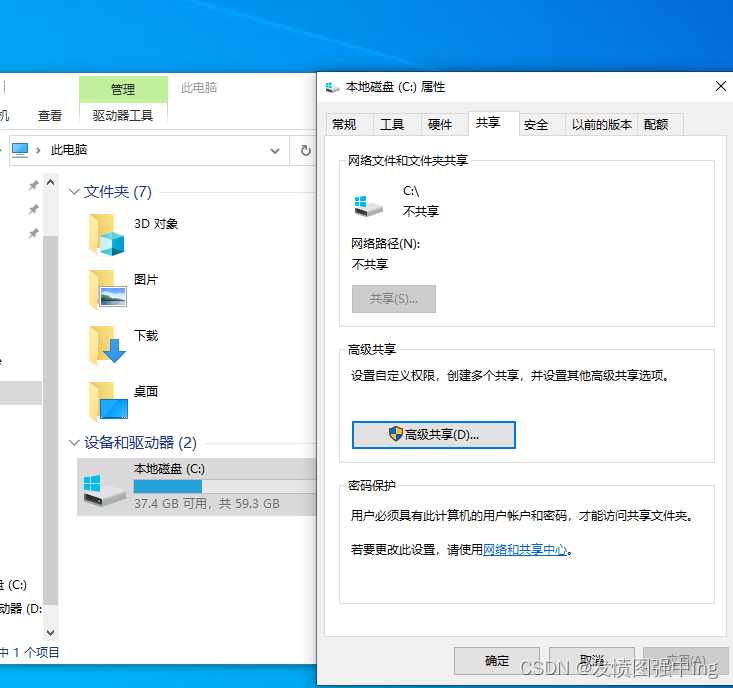Open the 驱动器工具 ribbon tab

[123, 115]
